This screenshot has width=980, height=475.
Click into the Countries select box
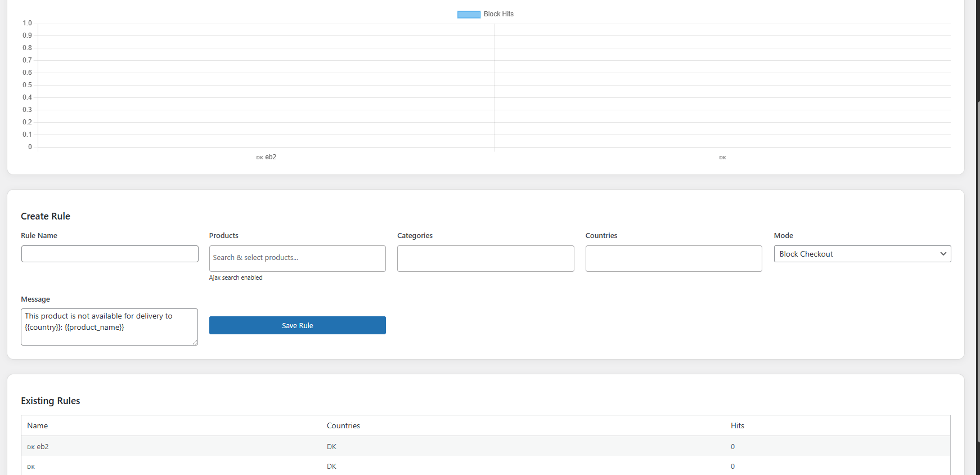pos(674,258)
